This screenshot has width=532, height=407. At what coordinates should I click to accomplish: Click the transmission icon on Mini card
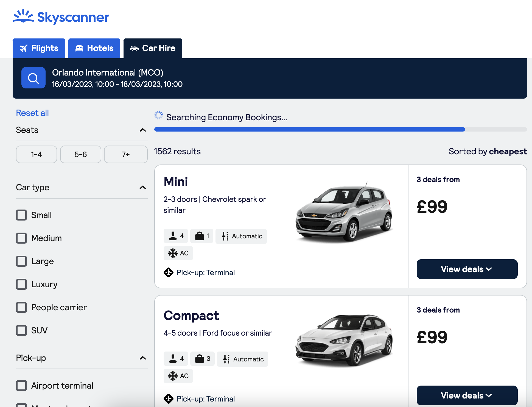(225, 236)
